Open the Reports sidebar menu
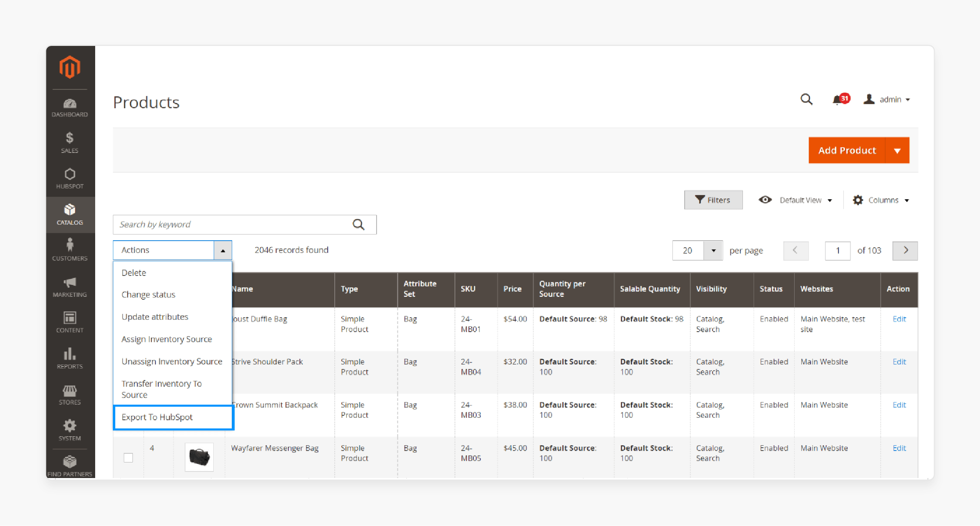Screen dimensions: 980x526 (70, 358)
